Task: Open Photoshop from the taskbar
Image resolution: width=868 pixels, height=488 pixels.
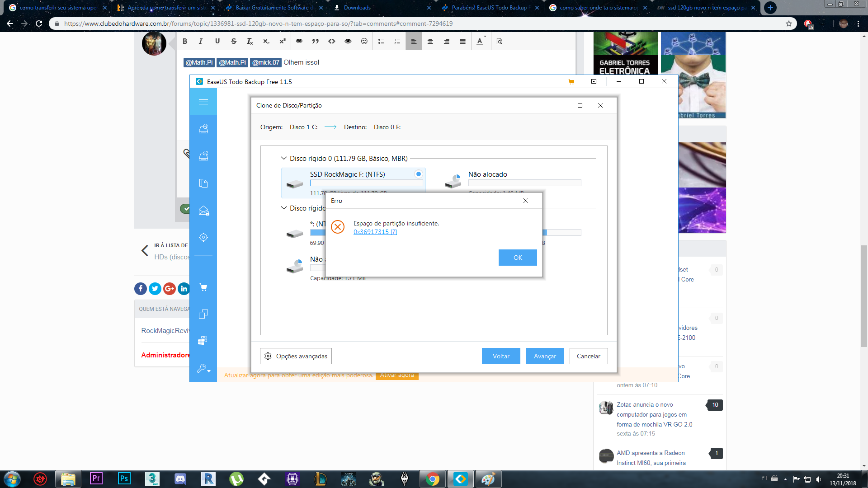Action: 124,479
